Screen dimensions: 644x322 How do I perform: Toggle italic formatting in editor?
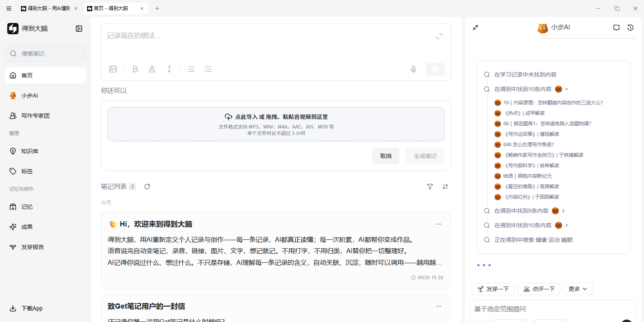[x=169, y=69]
